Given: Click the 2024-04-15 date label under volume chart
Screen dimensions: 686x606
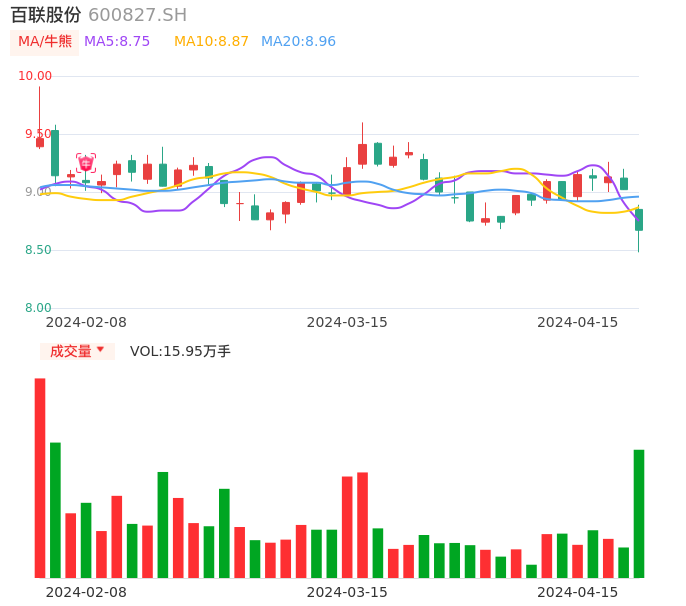Looking at the screenshot, I should pyautogui.click(x=578, y=592).
